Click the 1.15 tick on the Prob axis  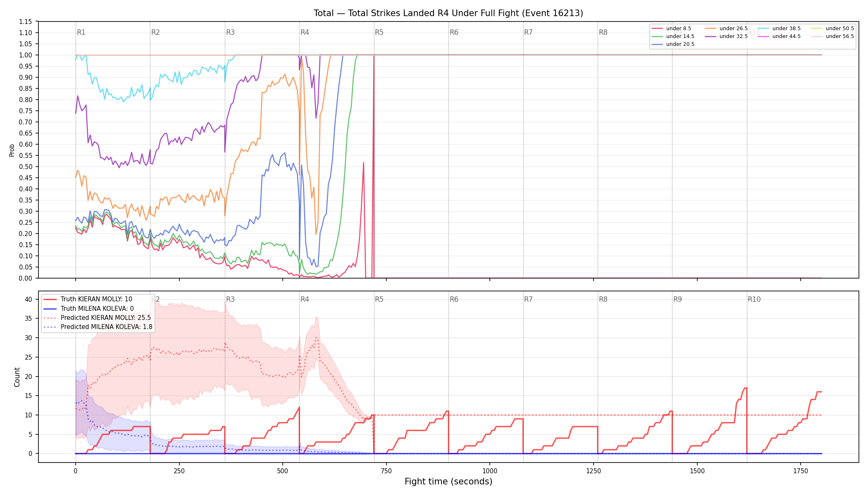(26, 21)
